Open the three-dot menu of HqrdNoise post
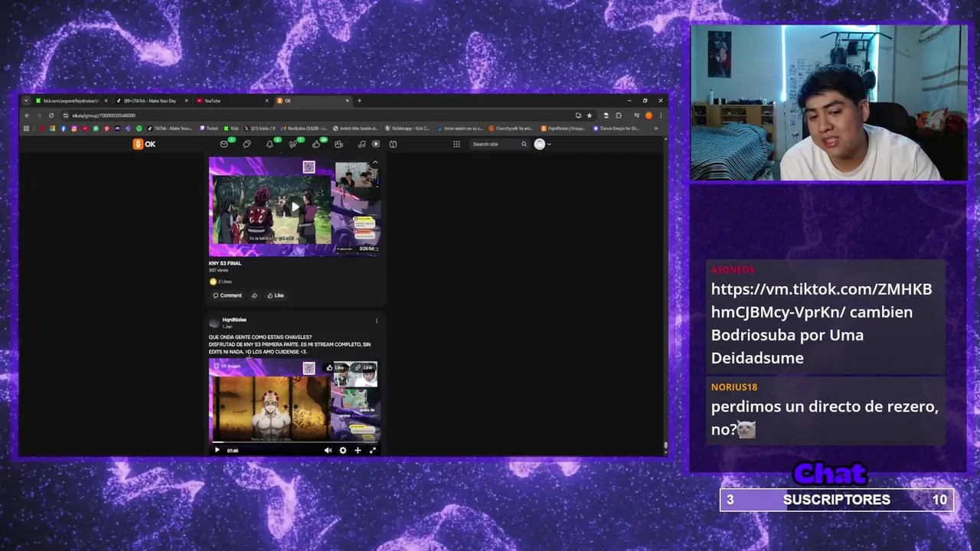980x551 pixels. pos(376,321)
